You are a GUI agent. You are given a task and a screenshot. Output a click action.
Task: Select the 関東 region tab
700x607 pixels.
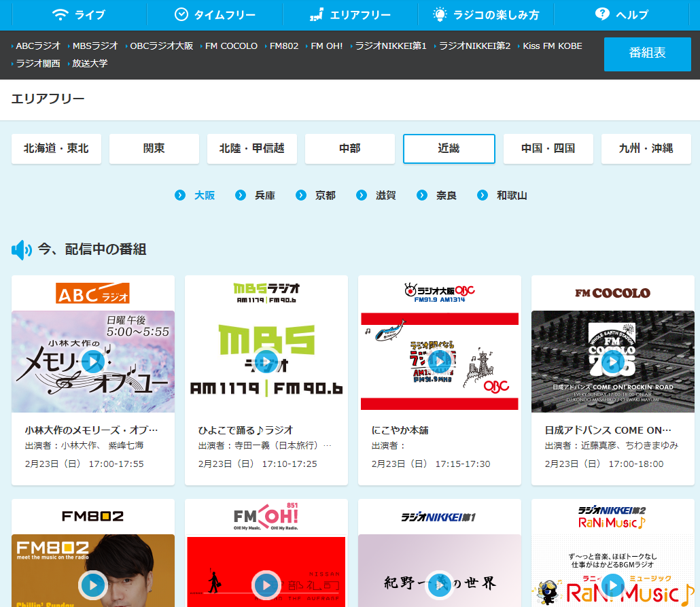pyautogui.click(x=154, y=149)
